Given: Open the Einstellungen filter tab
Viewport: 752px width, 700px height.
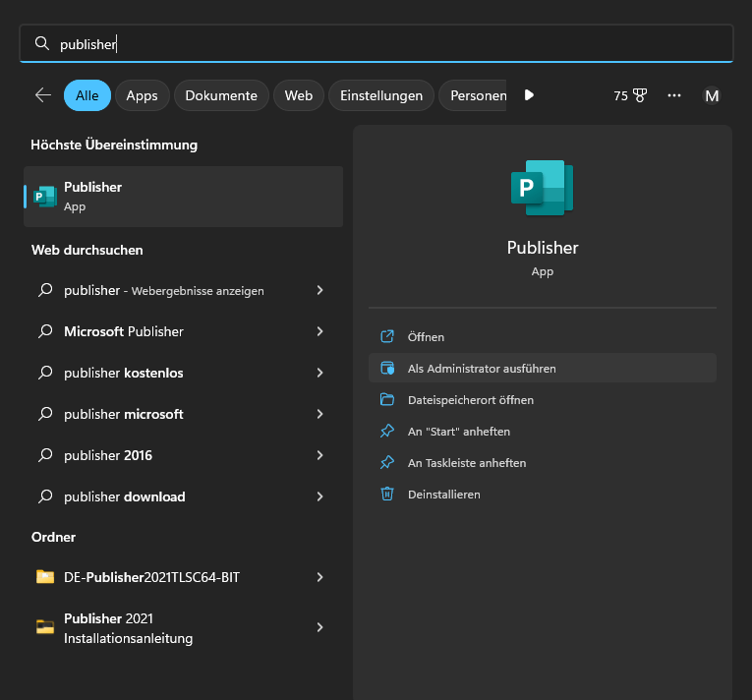Looking at the screenshot, I should pyautogui.click(x=381, y=95).
